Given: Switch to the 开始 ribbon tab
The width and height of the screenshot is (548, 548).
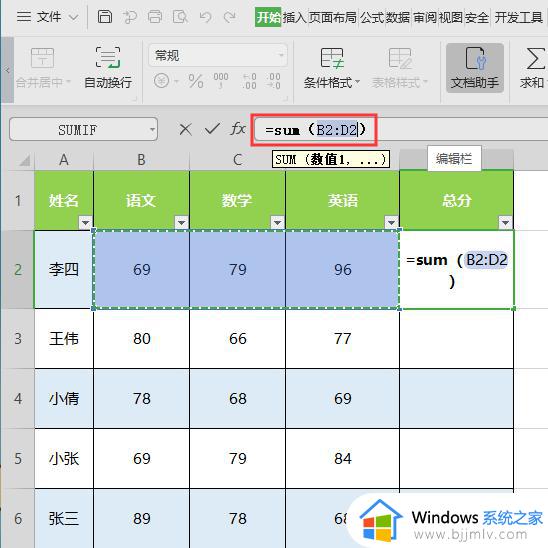Looking at the screenshot, I should tap(268, 17).
